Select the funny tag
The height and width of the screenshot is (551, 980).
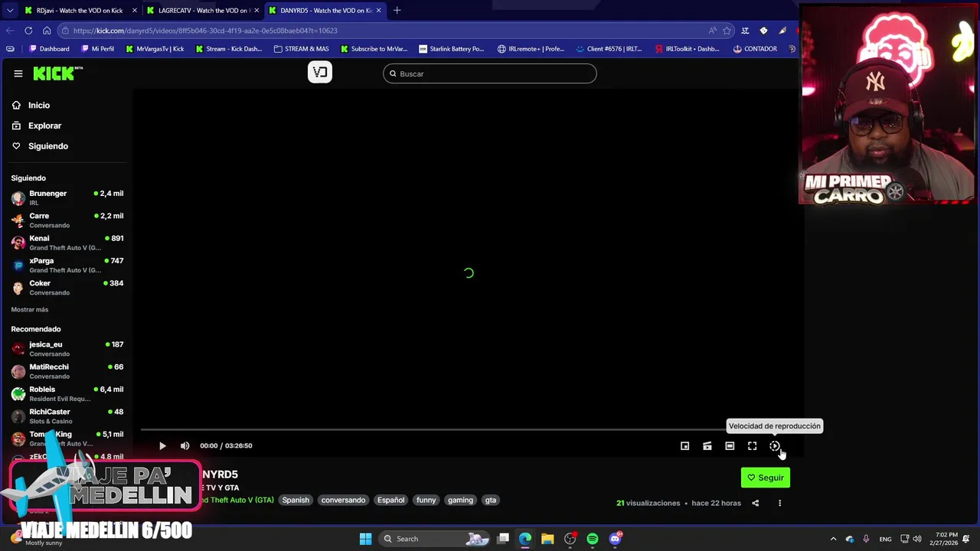pyautogui.click(x=426, y=500)
